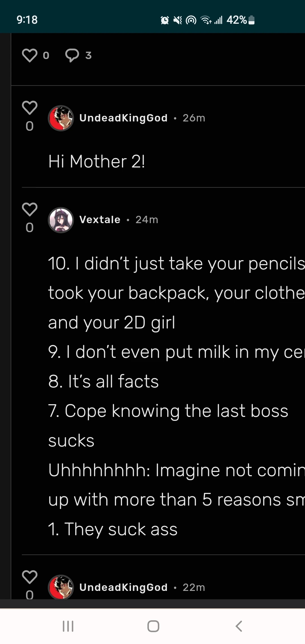Tap the "Hi Mother 2!" comment text
Screen dimensions: 305x644
point(97,162)
